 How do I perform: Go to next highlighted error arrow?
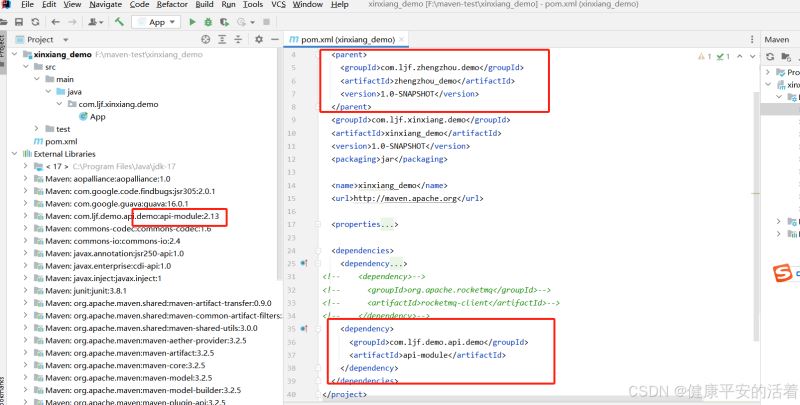(753, 56)
